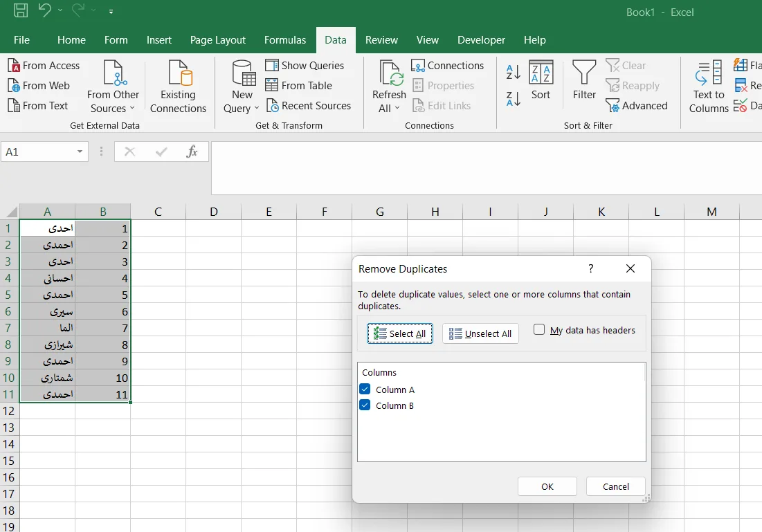The image size is (762, 532).
Task: Click cell A8 containing شیرازی
Action: click(47, 345)
